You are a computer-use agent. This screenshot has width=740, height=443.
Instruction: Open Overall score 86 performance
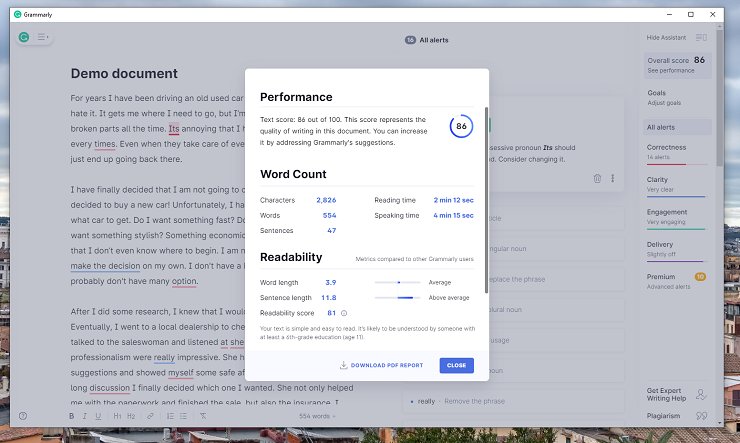pyautogui.click(x=677, y=65)
